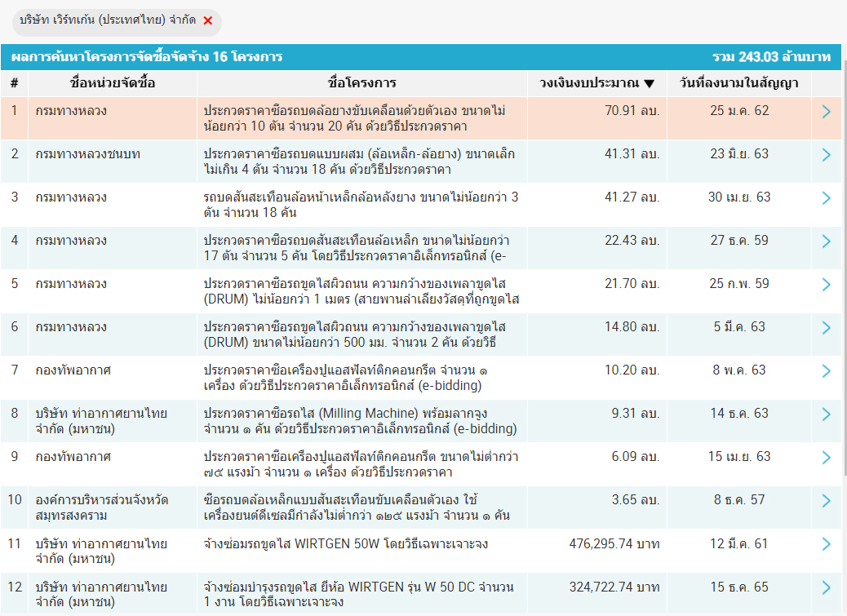Click the บริษัท เวิร์ทเก้น (ประเทศไทย) จำกัด chip label
The image size is (847, 616).
108,21
